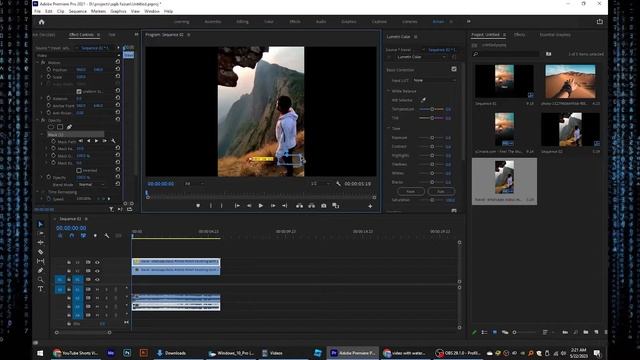Go to In point in program monitor
The height and width of the screenshot is (360, 640).
tap(237, 206)
